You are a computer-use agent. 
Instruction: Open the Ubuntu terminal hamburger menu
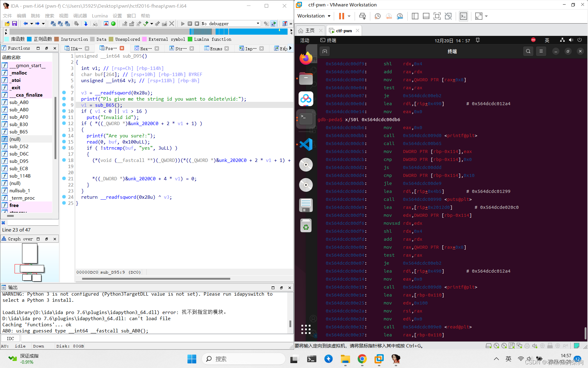541,51
